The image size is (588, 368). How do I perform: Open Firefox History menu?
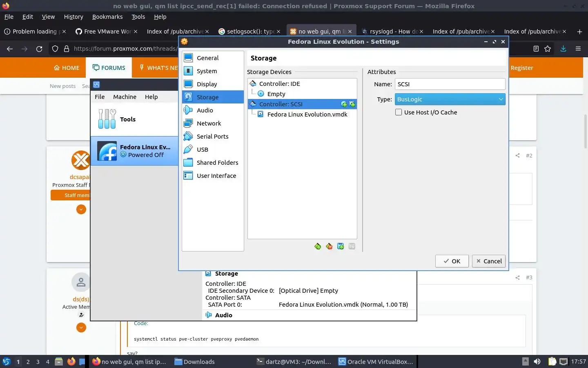click(73, 17)
